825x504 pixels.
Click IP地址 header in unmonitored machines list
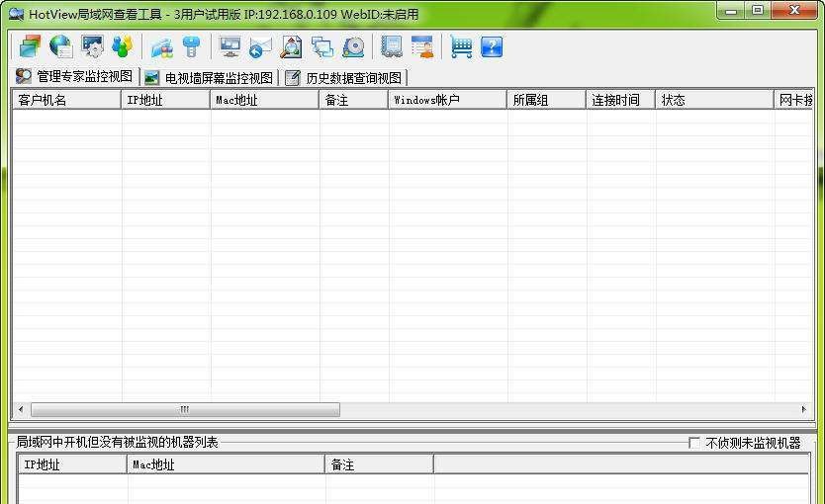[72, 464]
